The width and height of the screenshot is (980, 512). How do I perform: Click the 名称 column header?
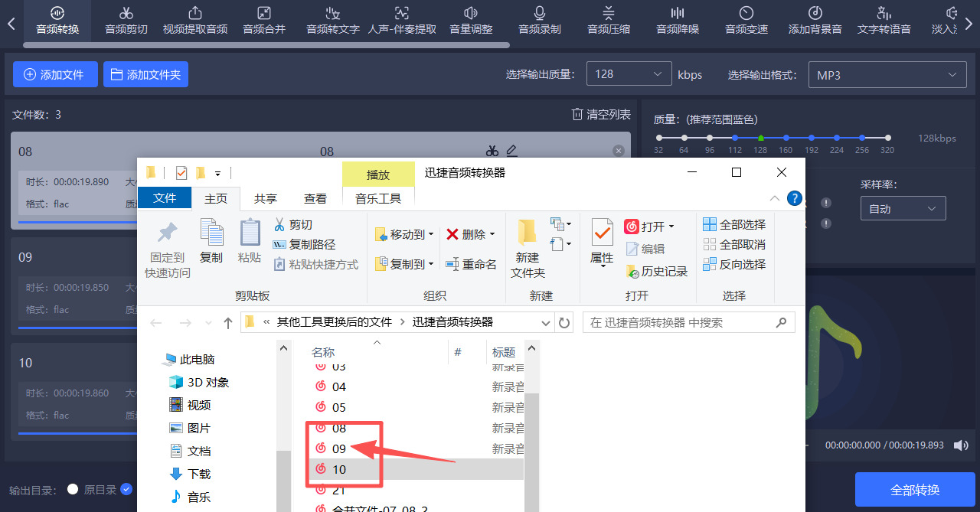click(322, 352)
